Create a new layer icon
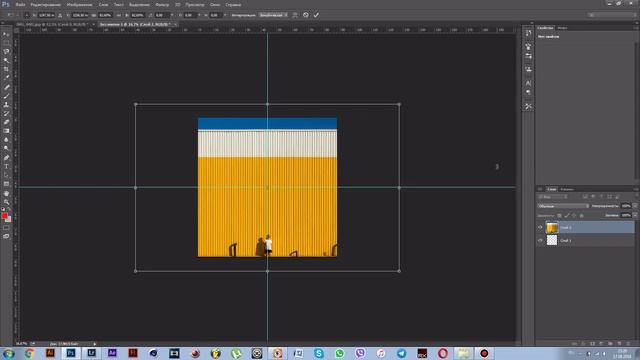Viewport: 640px width, 360px height. [619, 344]
